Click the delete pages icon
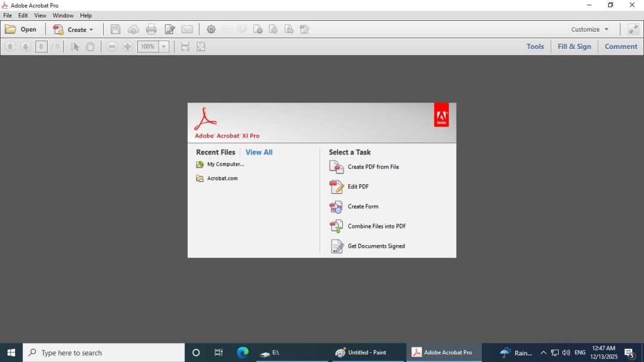The height and width of the screenshot is (362, 644). tap(258, 29)
